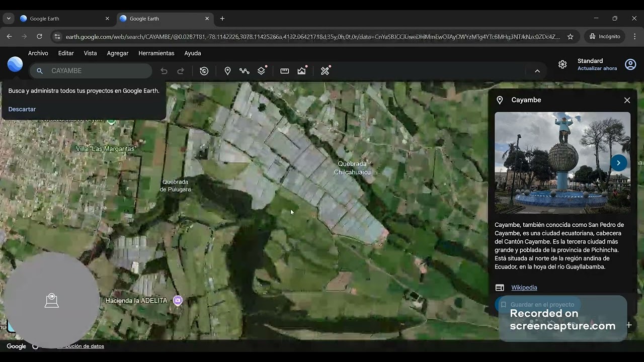Viewport: 644px width, 362px height.
Task: Open the data attribution link
Action: [80, 346]
